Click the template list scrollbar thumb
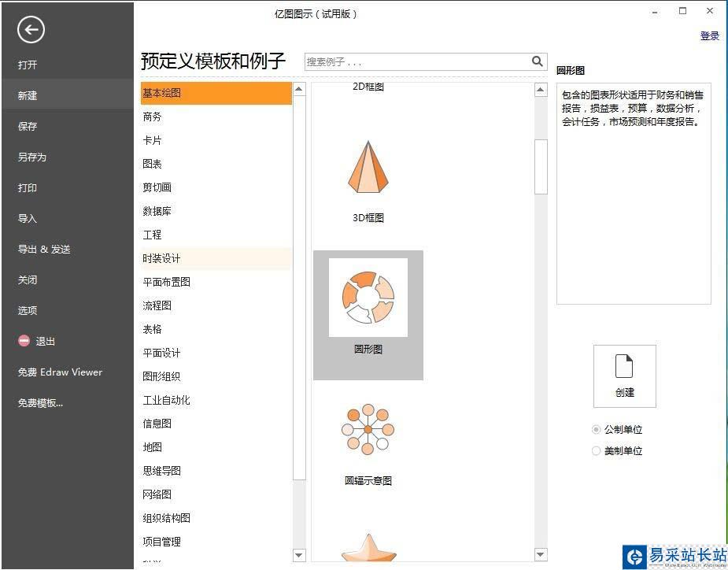728x570 pixels. pos(541,167)
